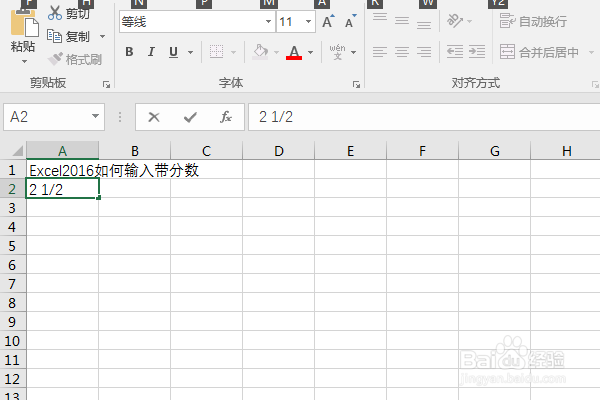Screen dimensions: 600x400
Task: Select column A header
Action: click(62, 151)
